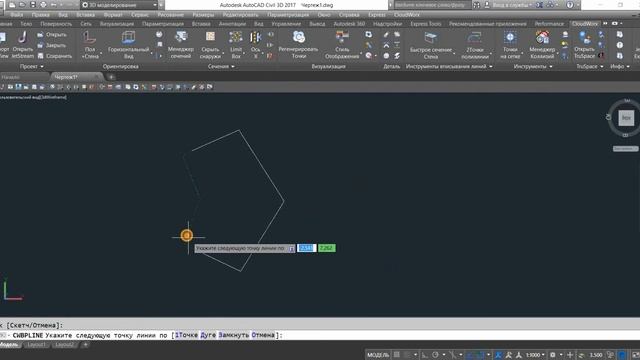Switch to Autodesk 360 ribbon tab
The width and height of the screenshot is (640, 360).
(349, 24)
